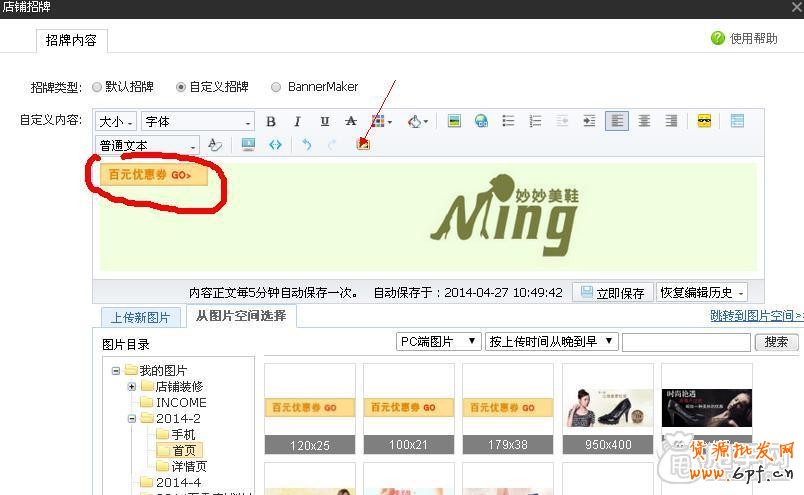Switch to the 从图片空间选择 tab
This screenshot has height=495, width=804.
click(241, 316)
